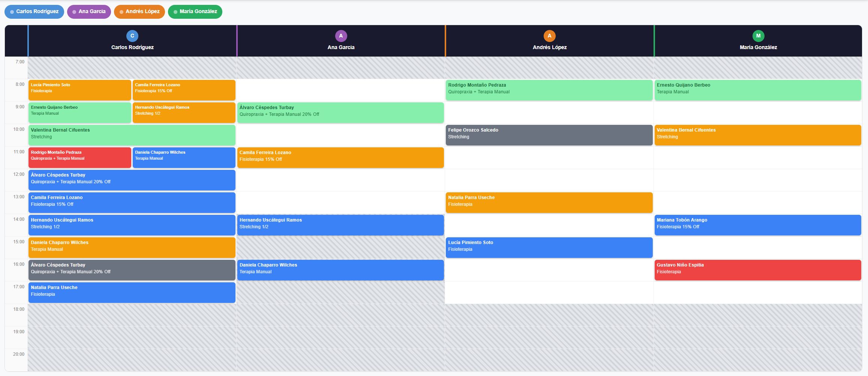
Task: Click the red Rodrigo Montaño Pedraza appointment block
Action: point(79,157)
